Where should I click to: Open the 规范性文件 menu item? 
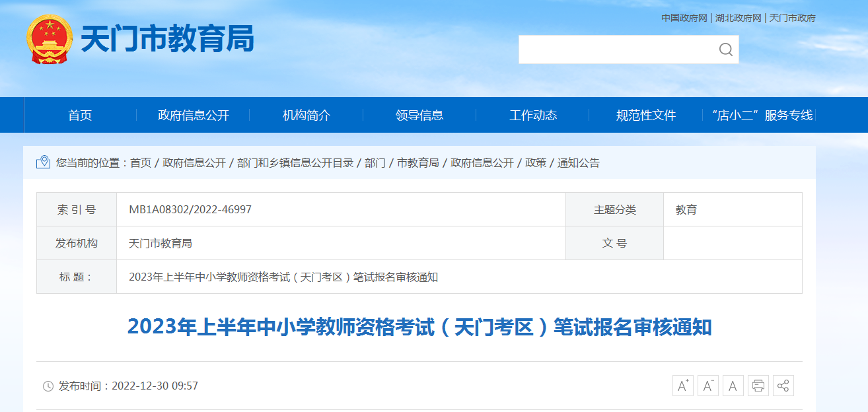coord(646,116)
